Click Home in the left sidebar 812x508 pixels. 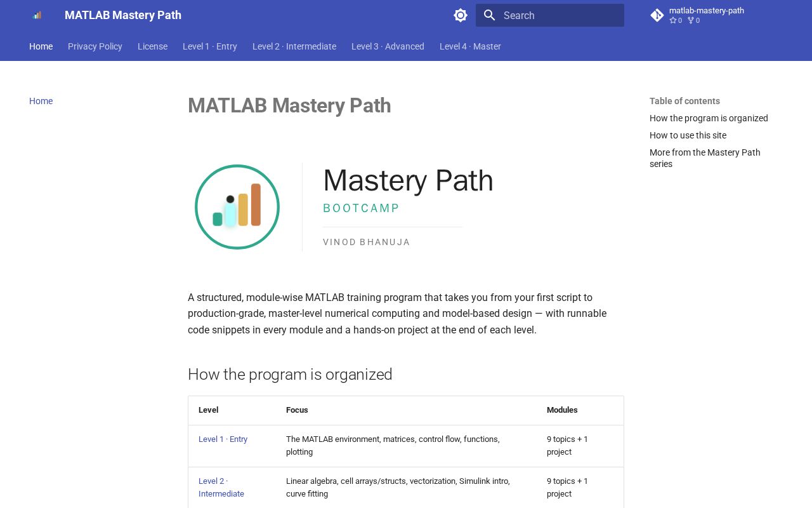pos(41,101)
